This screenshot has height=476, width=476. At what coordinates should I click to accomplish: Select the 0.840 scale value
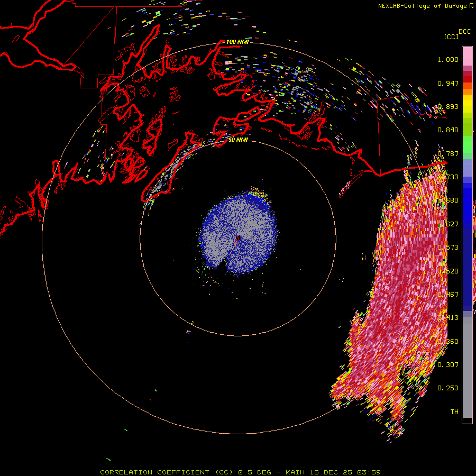[448, 130]
